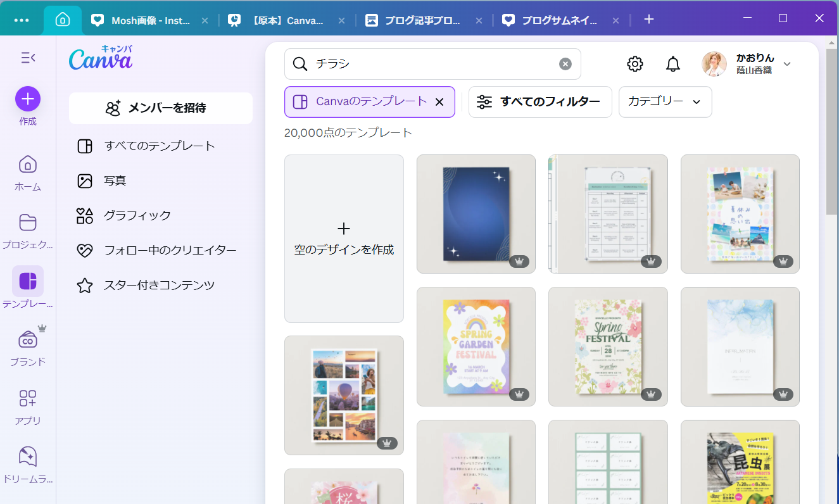Open settings via the gear icon
The height and width of the screenshot is (504, 839).
tap(634, 64)
